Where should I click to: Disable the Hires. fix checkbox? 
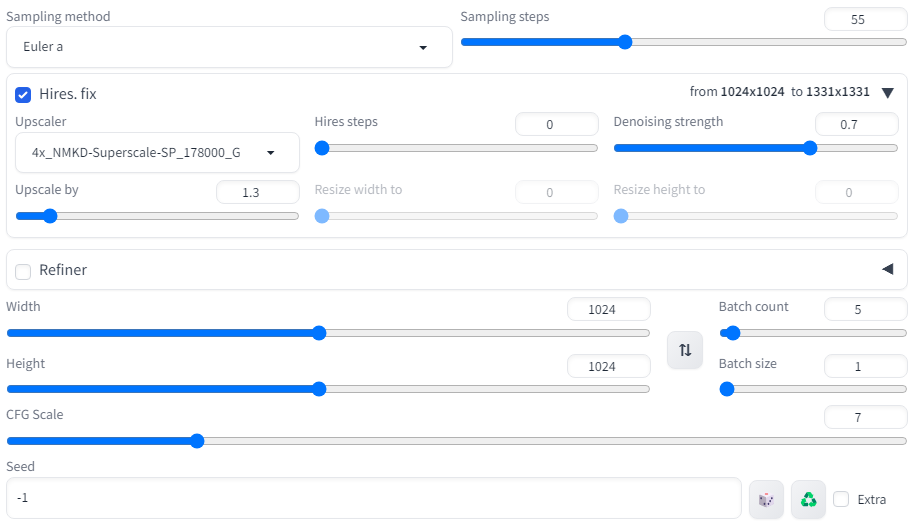(x=23, y=94)
